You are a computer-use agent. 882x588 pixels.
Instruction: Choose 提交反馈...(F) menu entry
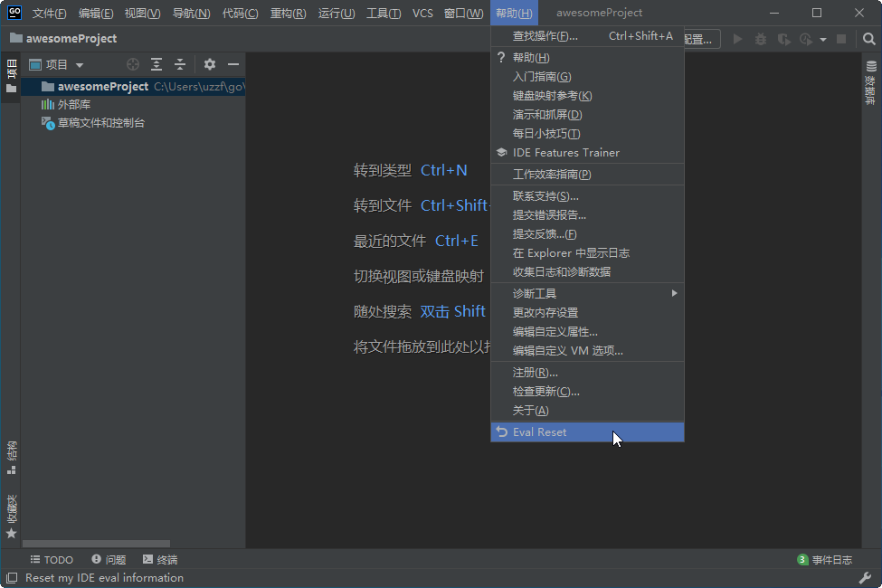coord(587,234)
